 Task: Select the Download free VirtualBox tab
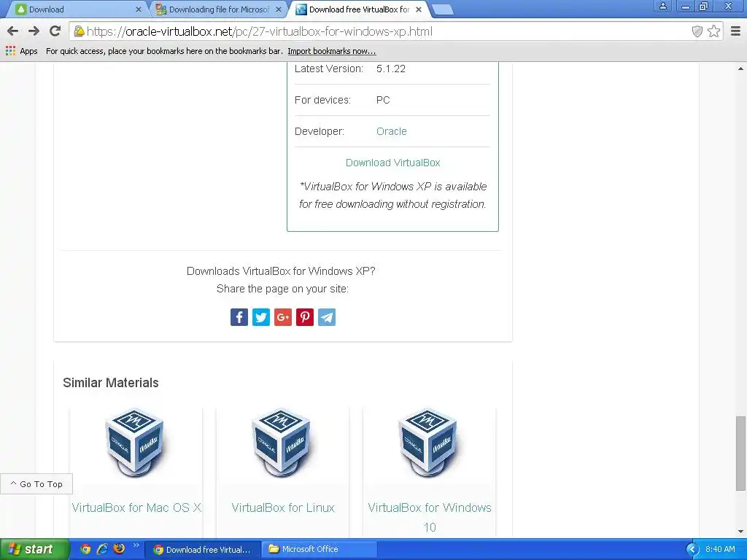point(358,9)
